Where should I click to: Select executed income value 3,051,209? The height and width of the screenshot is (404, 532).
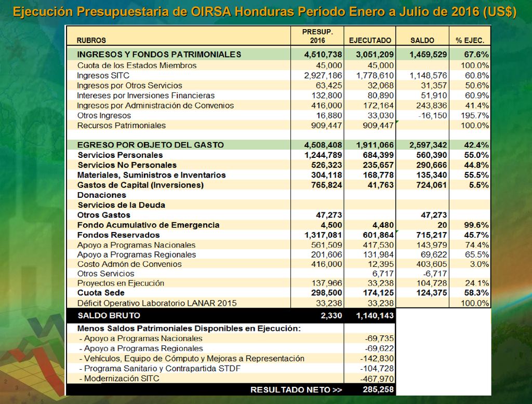(375, 55)
